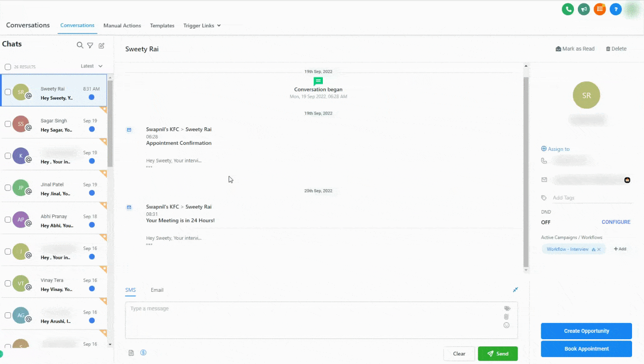Click the tag icon in message box
Viewport: 644px width, 364px height.
[x=507, y=308]
